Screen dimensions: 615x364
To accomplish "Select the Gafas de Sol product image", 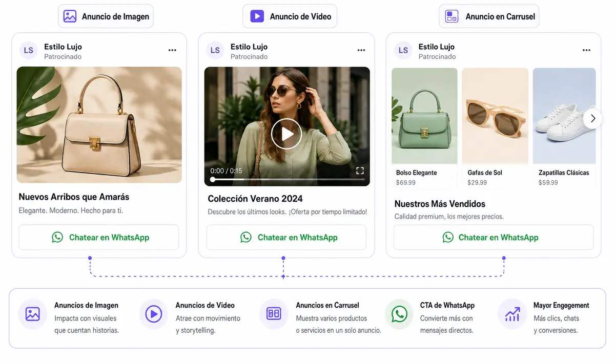I will coord(495,116).
